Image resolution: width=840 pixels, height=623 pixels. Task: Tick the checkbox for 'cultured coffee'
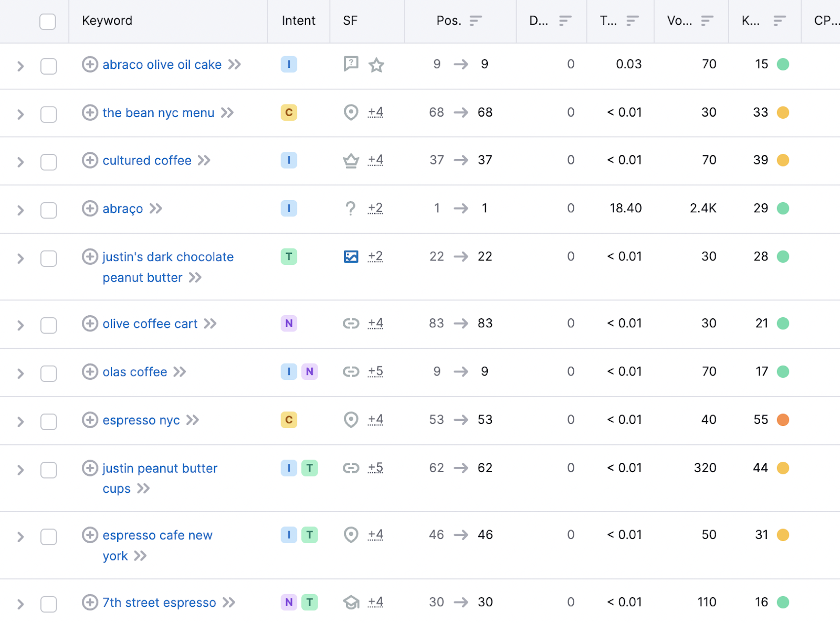pyautogui.click(x=49, y=162)
